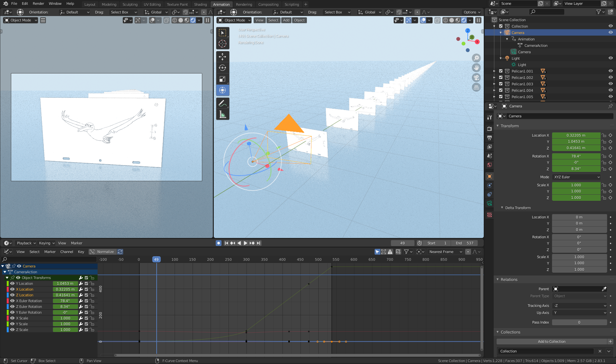Toggle perspective/orthographic grid gizmo
Screen dimensions: 616x364
(x=476, y=87)
